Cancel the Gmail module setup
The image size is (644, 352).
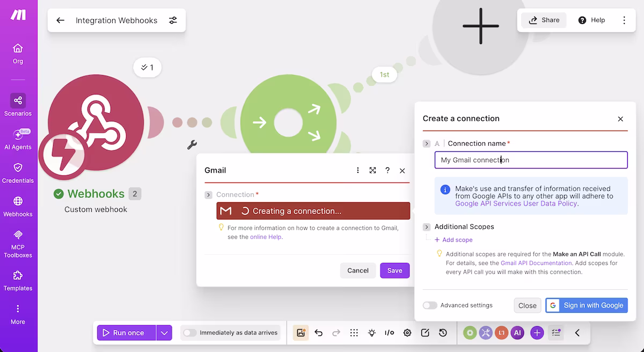click(358, 270)
